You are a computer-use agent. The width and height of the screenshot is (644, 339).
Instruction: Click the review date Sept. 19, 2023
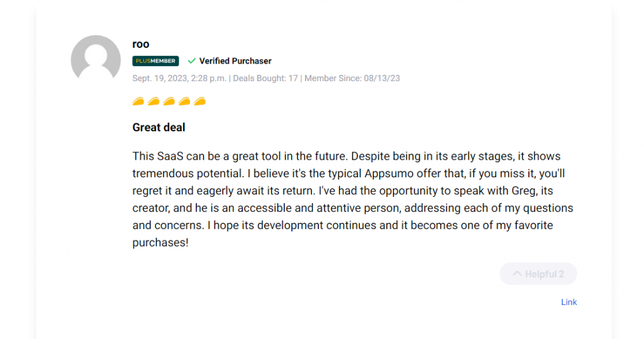pyautogui.click(x=179, y=79)
